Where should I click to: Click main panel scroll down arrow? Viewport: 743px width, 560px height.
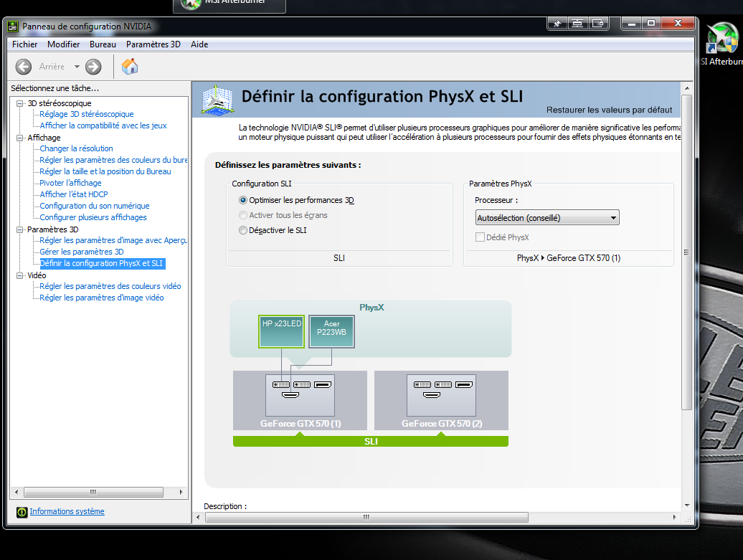[686, 506]
